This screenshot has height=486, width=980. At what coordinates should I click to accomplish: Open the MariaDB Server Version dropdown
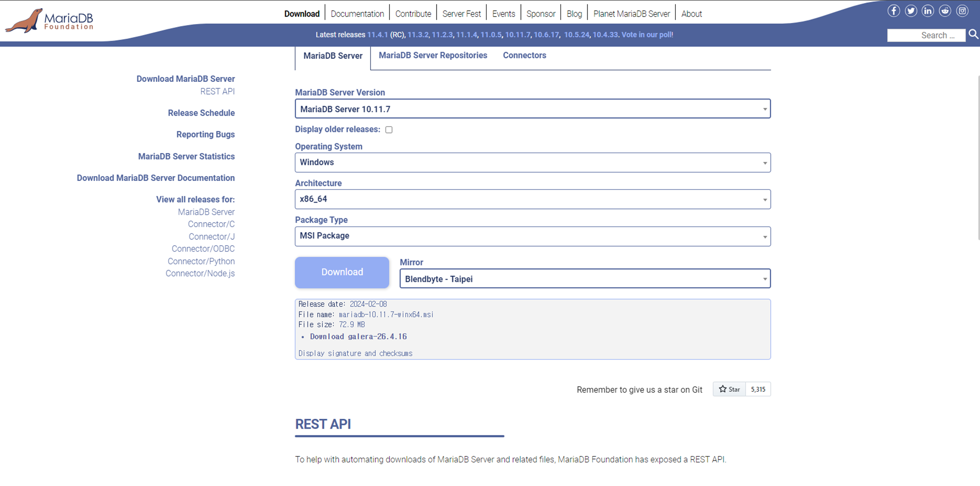(x=533, y=109)
